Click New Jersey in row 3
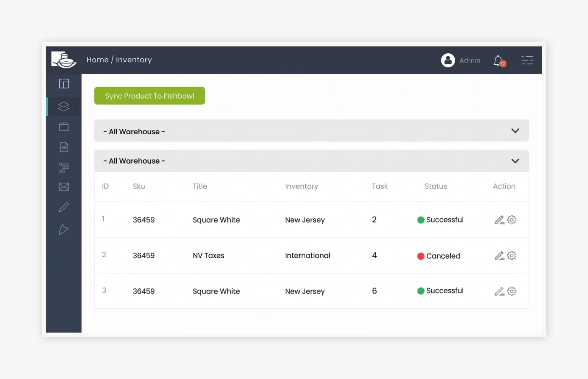 [x=305, y=291]
